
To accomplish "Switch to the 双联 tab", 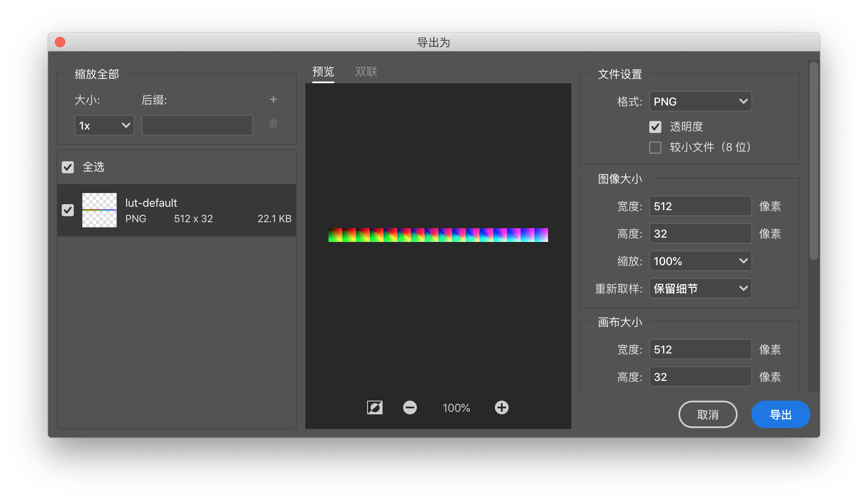I will [x=366, y=72].
